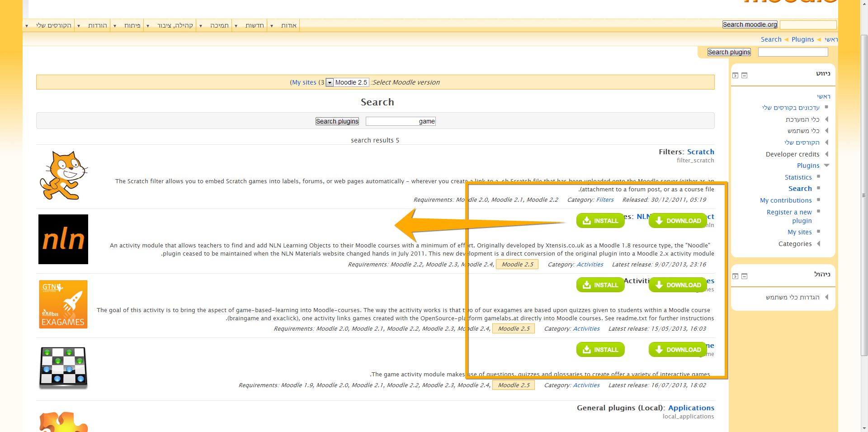Focus the top-right plugin search field
868x432 pixels.
click(793, 52)
